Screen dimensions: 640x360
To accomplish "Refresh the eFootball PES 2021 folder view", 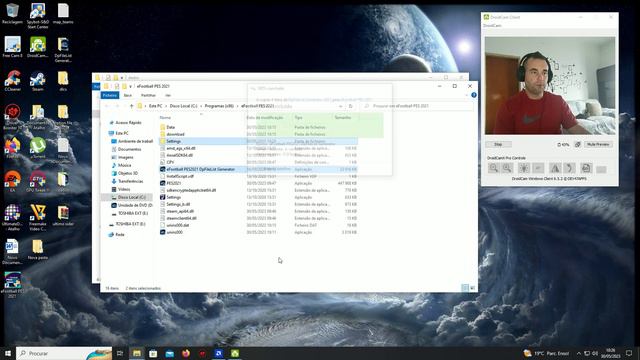I will pos(351,106).
